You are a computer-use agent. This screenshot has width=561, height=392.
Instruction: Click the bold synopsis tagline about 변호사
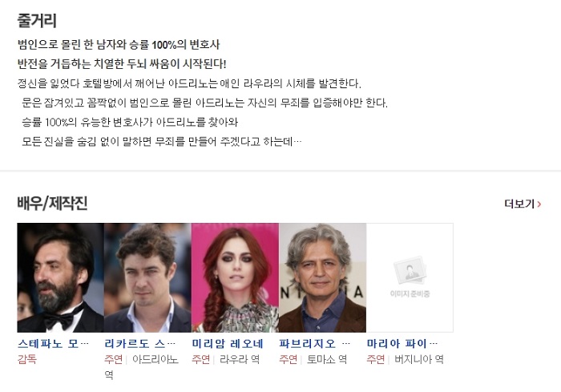pyautogui.click(x=119, y=45)
